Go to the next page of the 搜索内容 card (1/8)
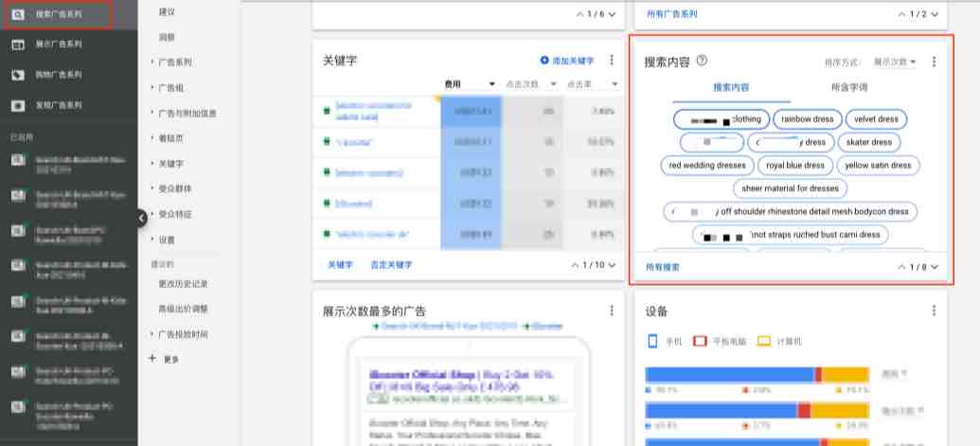Viewport: 980px width, 446px height. (935, 267)
